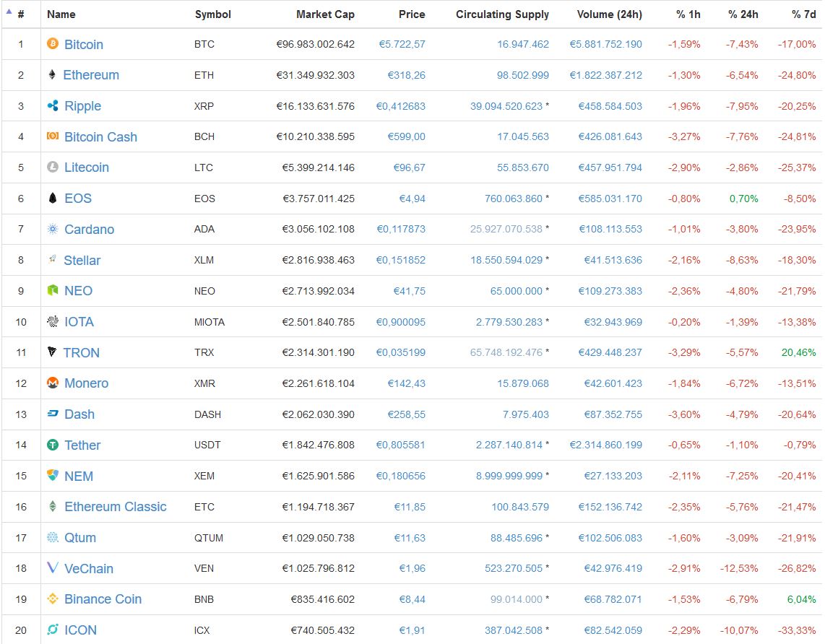Image resolution: width=825 pixels, height=644 pixels.
Task: Sort table by rank number column
Action: [20, 14]
